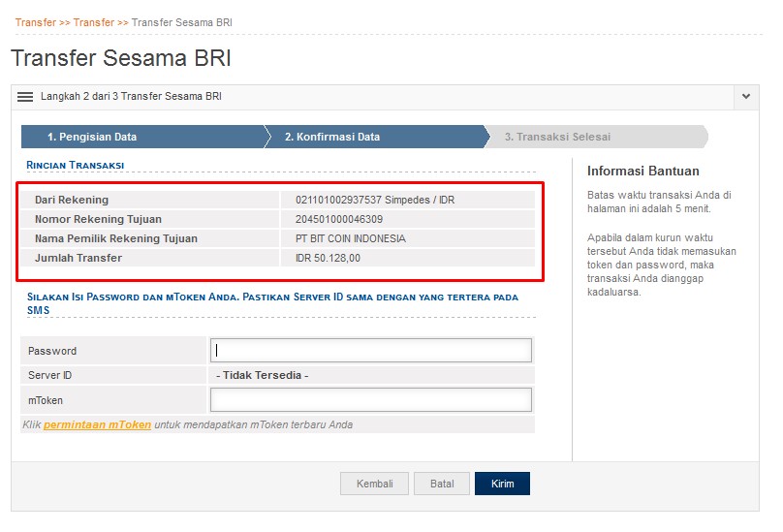The image size is (783, 532).
Task: Click the Rincian Transaksi heading
Action: pyautogui.click(x=76, y=165)
